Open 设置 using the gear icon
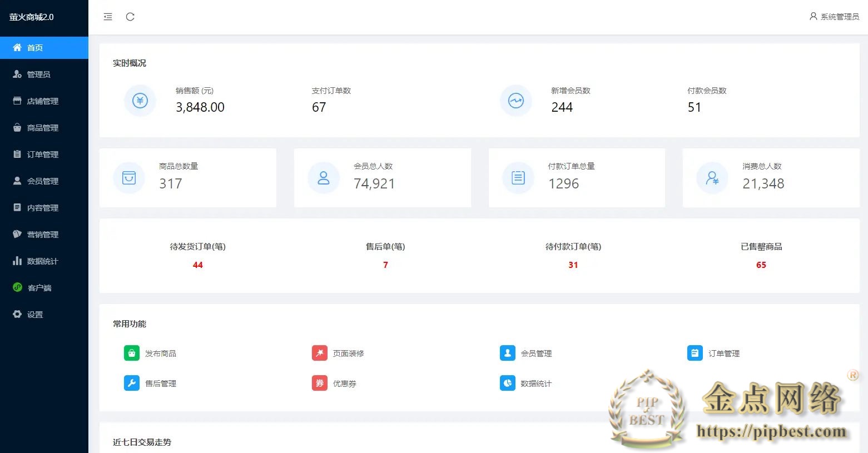This screenshot has width=868, height=453. (17, 314)
